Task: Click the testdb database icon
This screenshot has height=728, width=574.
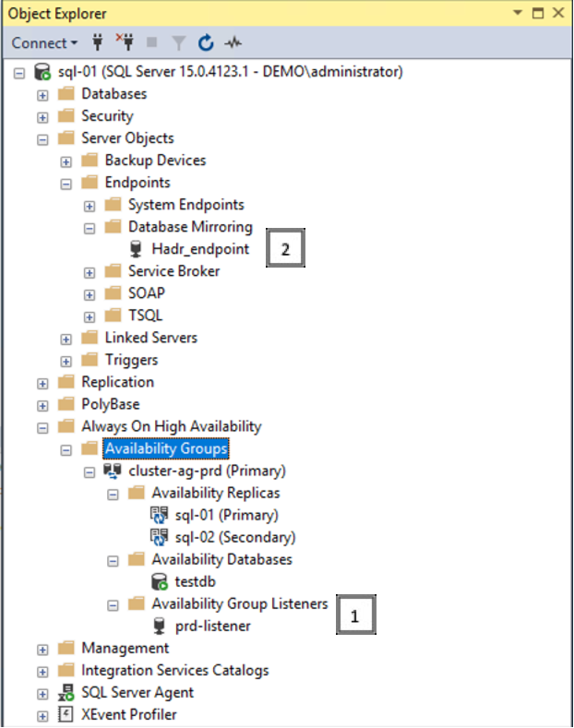Action: tap(160, 581)
